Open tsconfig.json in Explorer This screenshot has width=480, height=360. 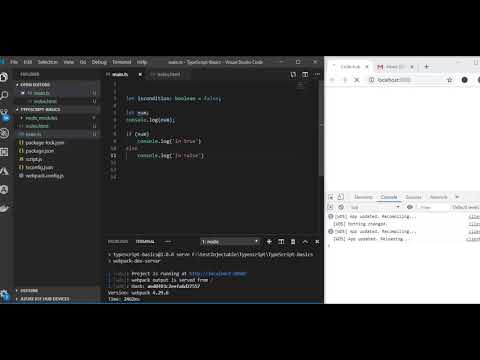(x=39, y=167)
